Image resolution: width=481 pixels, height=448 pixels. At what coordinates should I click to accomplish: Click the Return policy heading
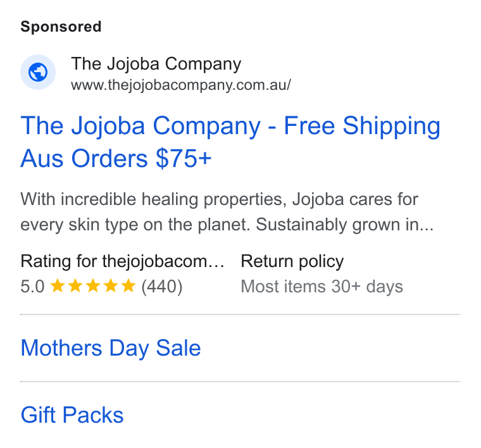pyautogui.click(x=292, y=261)
